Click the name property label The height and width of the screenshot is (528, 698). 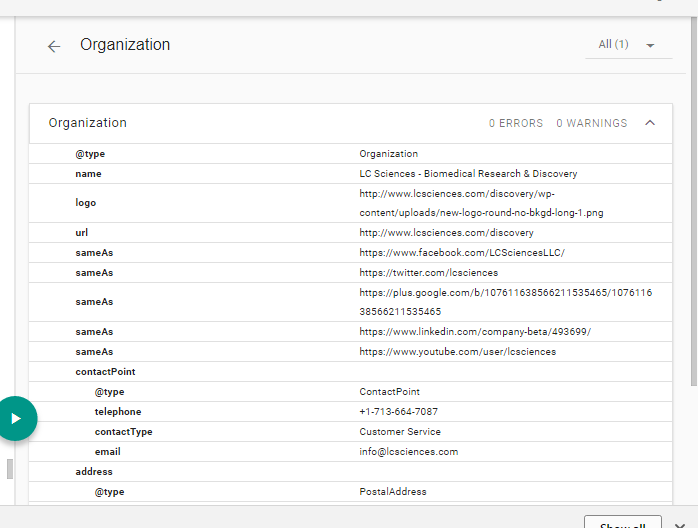(x=88, y=174)
